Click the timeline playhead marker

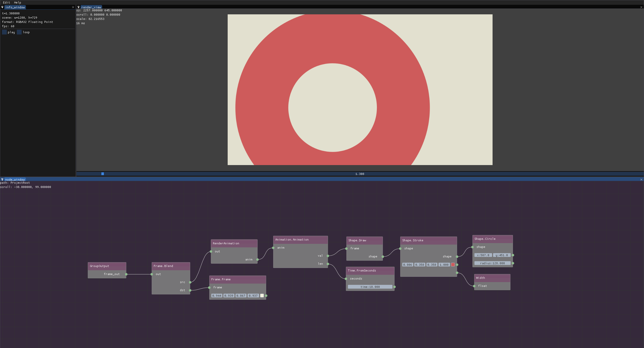coord(103,174)
